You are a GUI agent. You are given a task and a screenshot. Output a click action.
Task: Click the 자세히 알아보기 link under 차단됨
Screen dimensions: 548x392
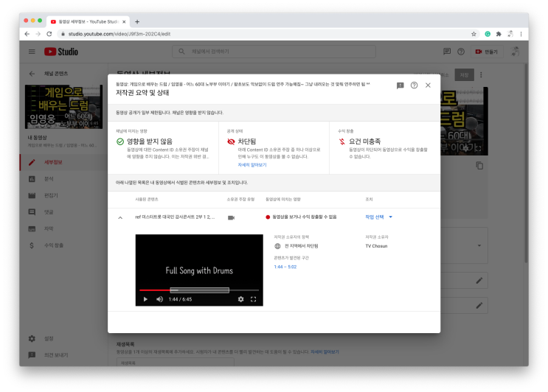[x=252, y=165]
